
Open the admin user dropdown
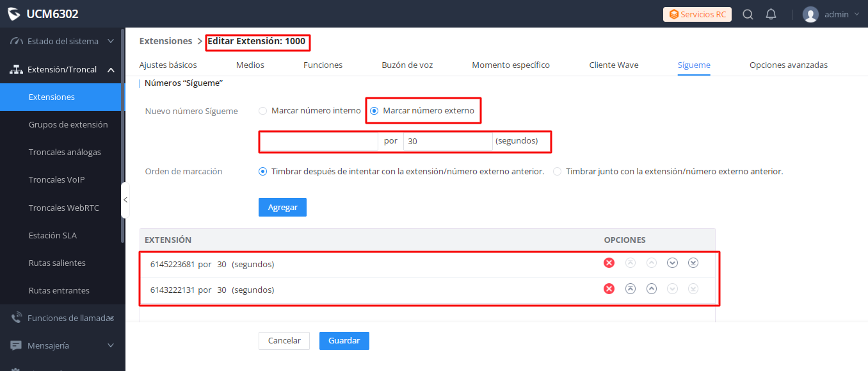(x=831, y=14)
